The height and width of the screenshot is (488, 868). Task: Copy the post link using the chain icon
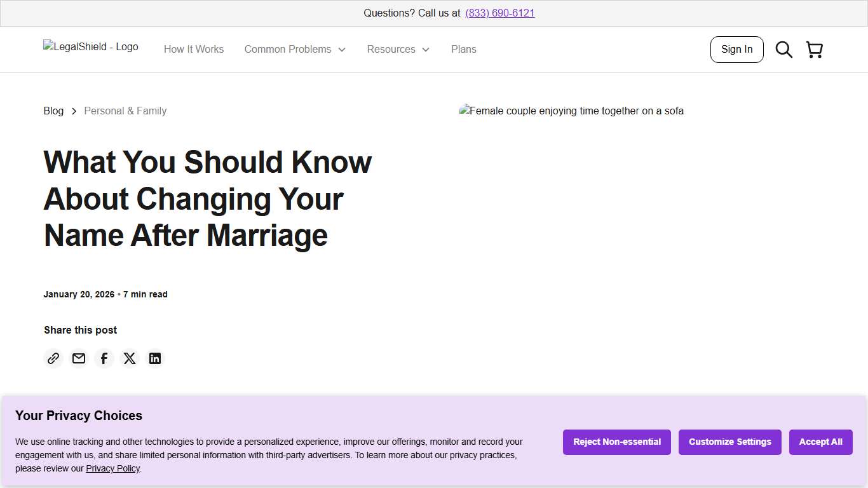53,358
